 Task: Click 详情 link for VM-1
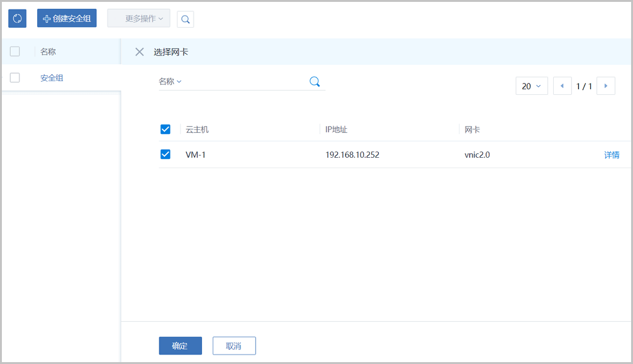coord(612,155)
